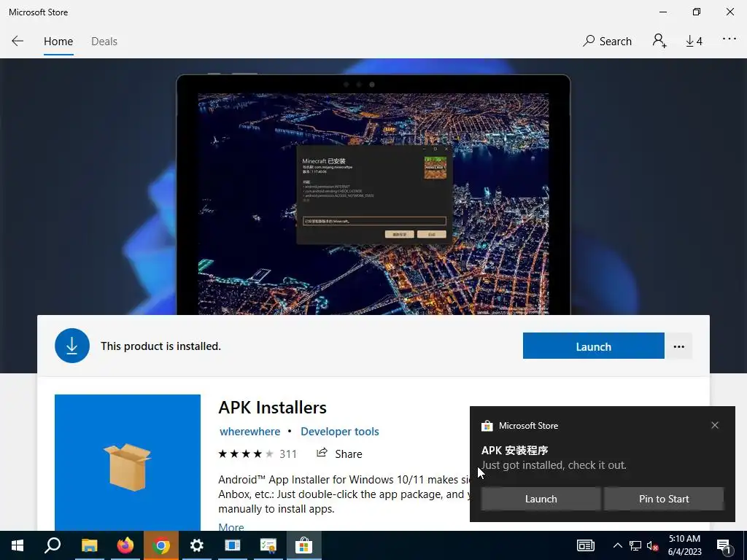Open news and interests icon in taskbar

586,545
